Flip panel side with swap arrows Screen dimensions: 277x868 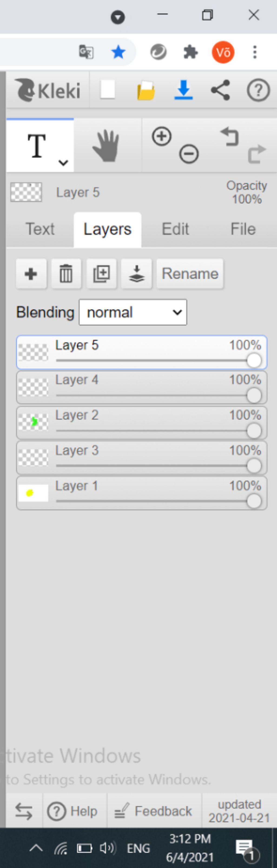click(x=24, y=811)
